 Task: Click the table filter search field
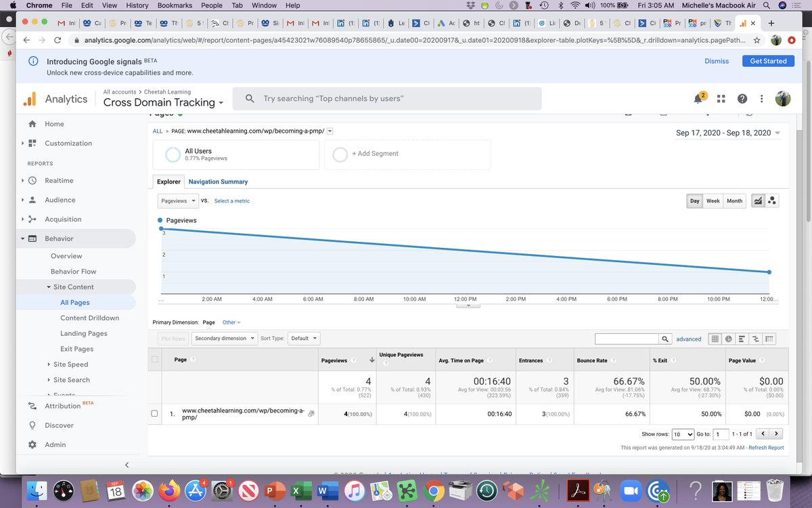pyautogui.click(x=627, y=339)
